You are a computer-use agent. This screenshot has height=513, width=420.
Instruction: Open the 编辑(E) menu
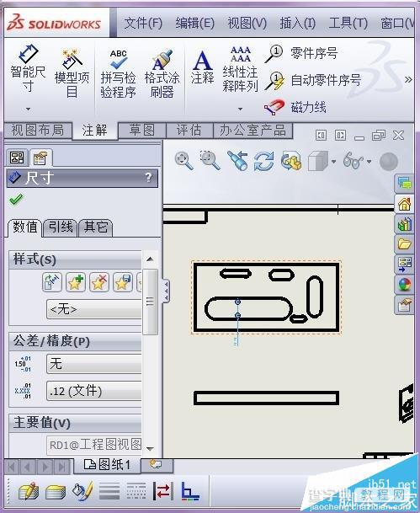tap(194, 24)
